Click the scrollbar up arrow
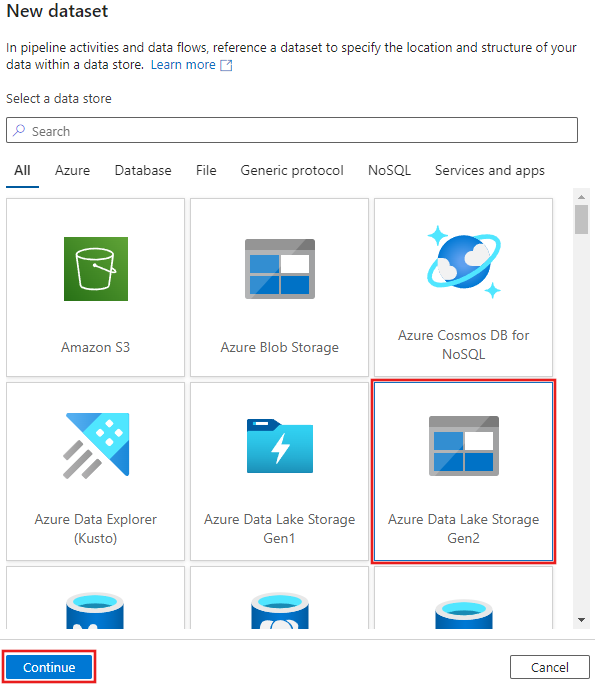This screenshot has width=595, height=685. pyautogui.click(x=581, y=197)
